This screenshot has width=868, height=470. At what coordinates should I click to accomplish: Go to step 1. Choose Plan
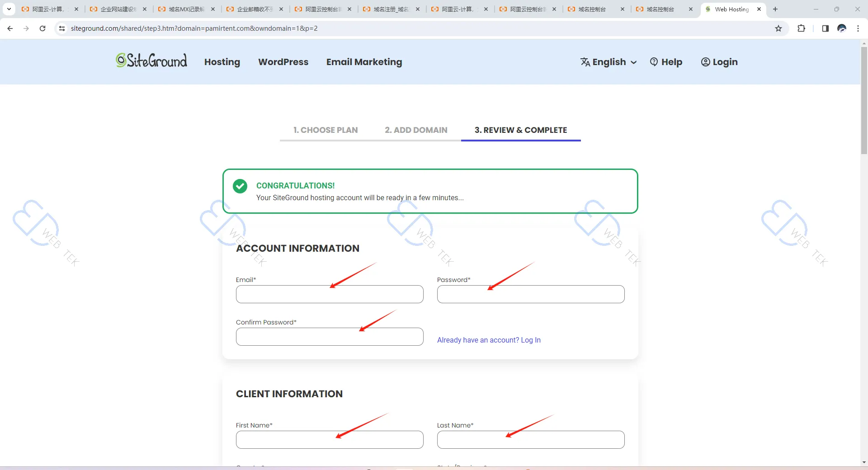tap(325, 130)
